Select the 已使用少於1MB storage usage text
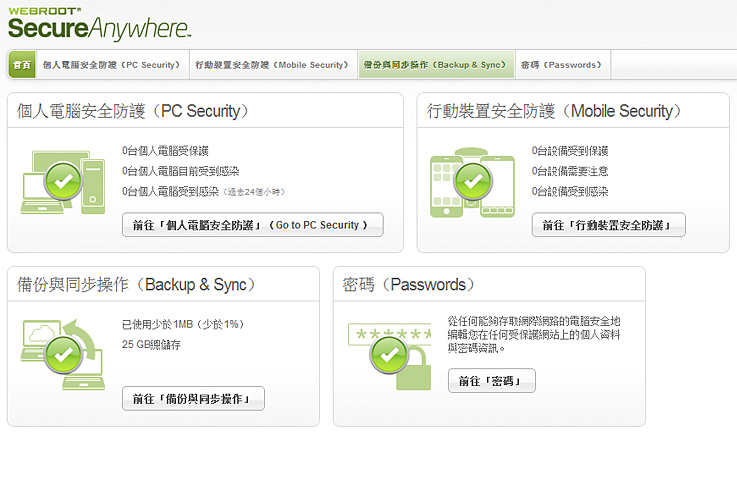Viewport: 737px width, 495px height. coord(183,324)
